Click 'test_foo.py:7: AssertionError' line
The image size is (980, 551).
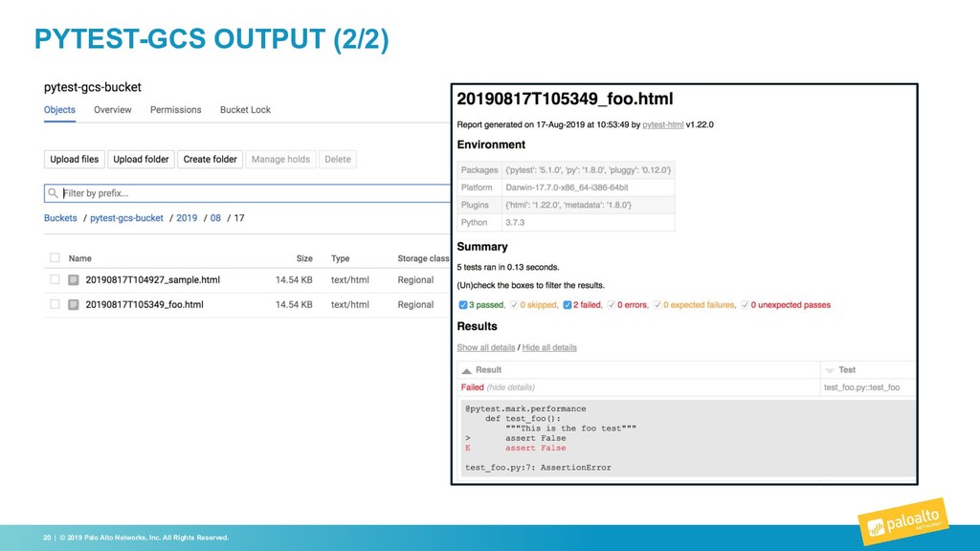[x=538, y=467]
